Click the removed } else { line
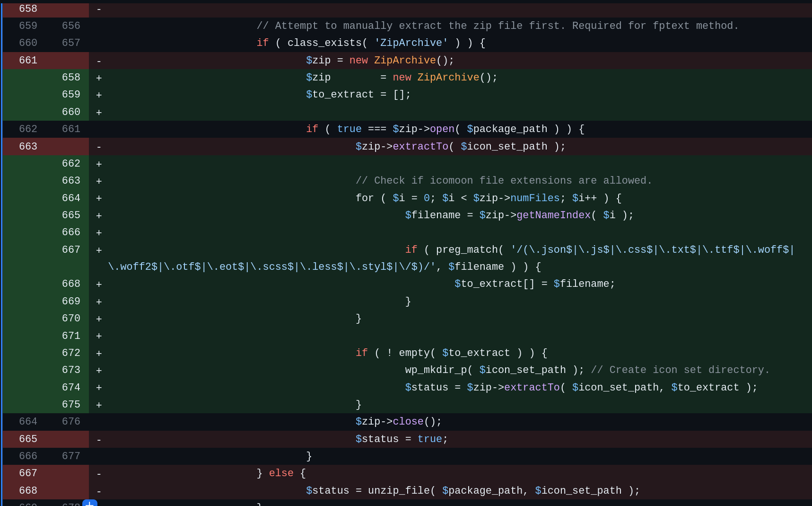 coord(281,473)
